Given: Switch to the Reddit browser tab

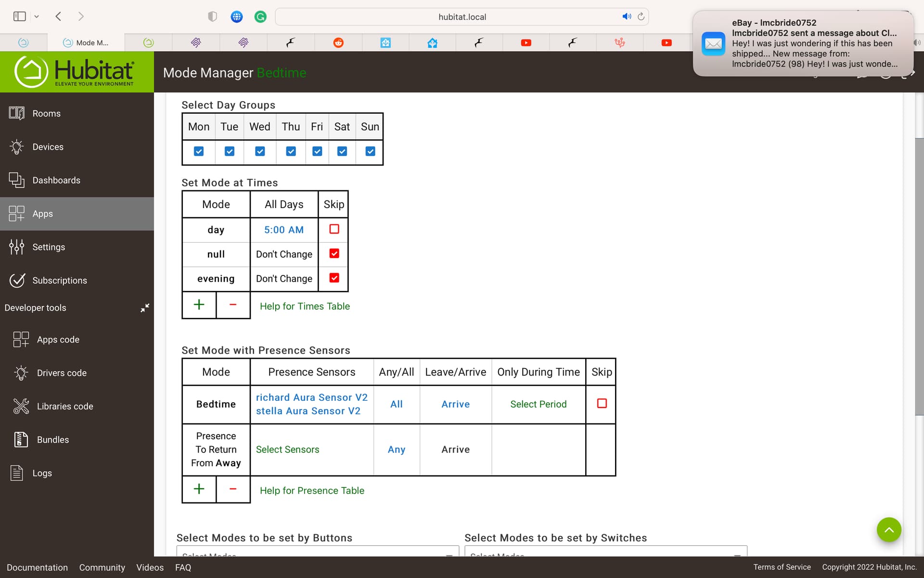Looking at the screenshot, I should tap(338, 42).
